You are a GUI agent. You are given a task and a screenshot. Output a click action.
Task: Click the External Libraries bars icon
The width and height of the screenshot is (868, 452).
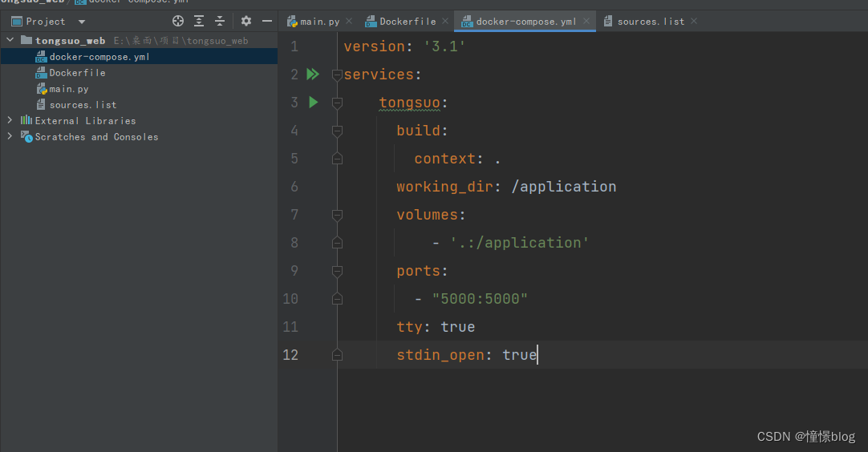[x=26, y=120]
